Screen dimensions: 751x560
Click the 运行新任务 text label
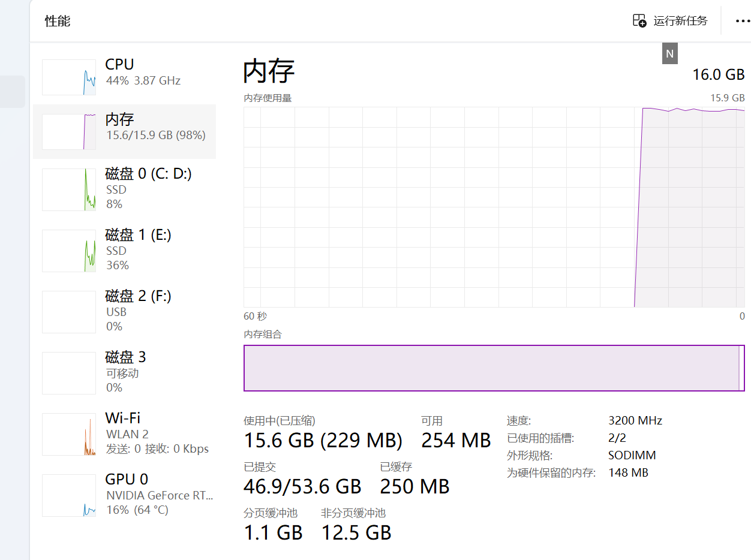click(x=680, y=21)
